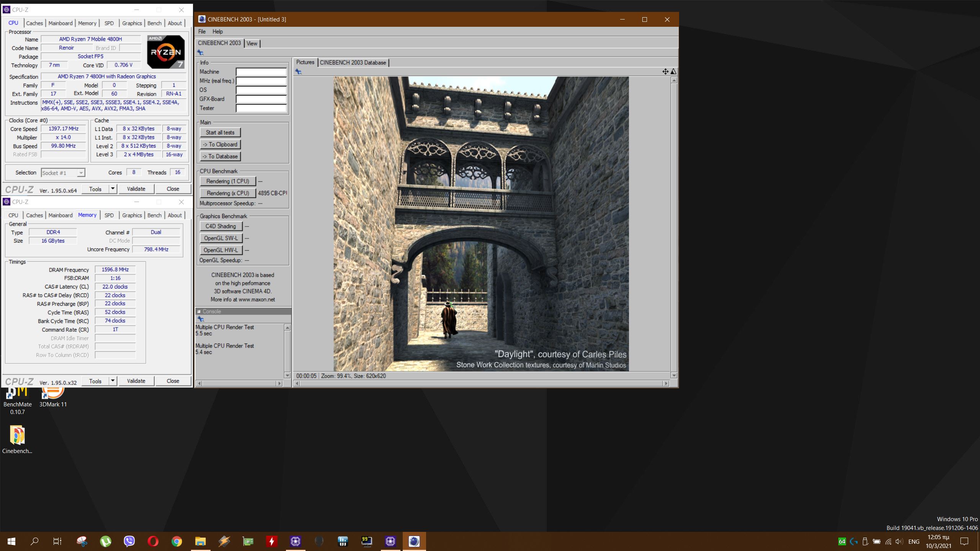Open the red lightning bolt taskbar app

[x=271, y=541]
